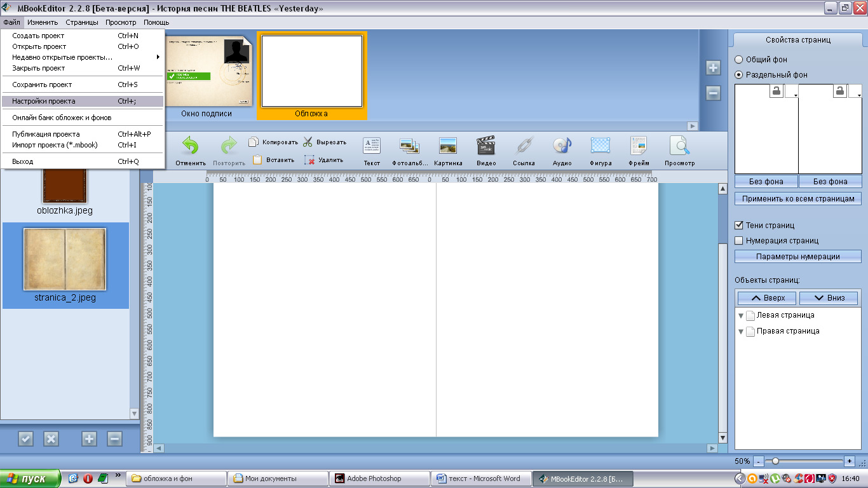The height and width of the screenshot is (488, 868).
Task: Collapse the Правая страница tree node
Action: click(741, 332)
